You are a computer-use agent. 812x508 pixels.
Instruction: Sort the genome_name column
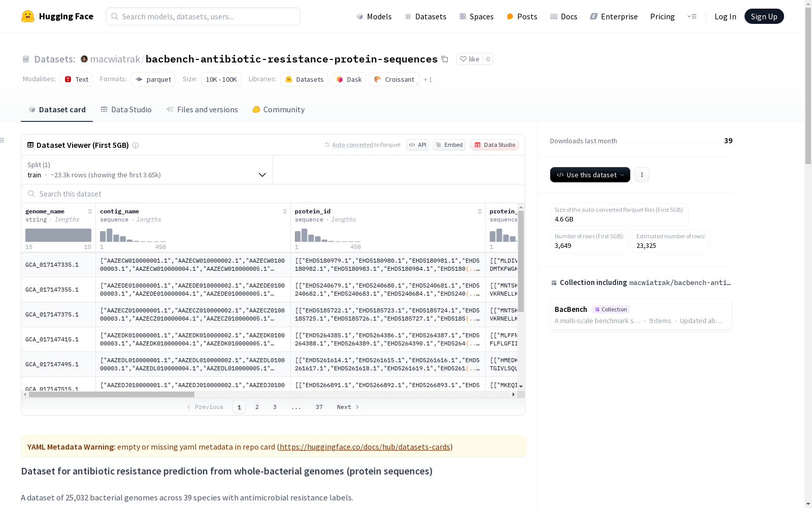point(90,211)
